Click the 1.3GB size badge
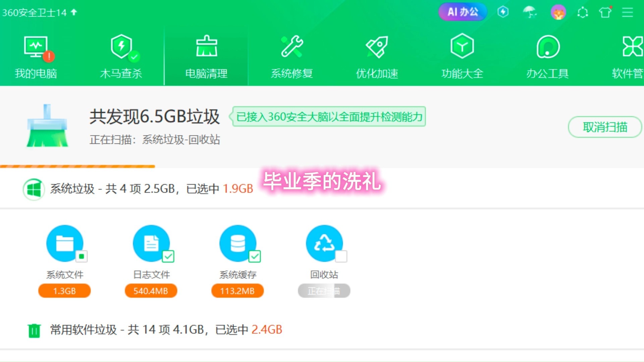 click(64, 291)
